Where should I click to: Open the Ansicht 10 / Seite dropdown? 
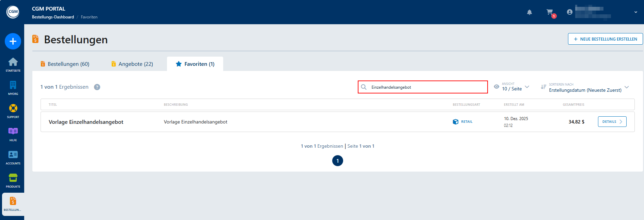pyautogui.click(x=515, y=87)
